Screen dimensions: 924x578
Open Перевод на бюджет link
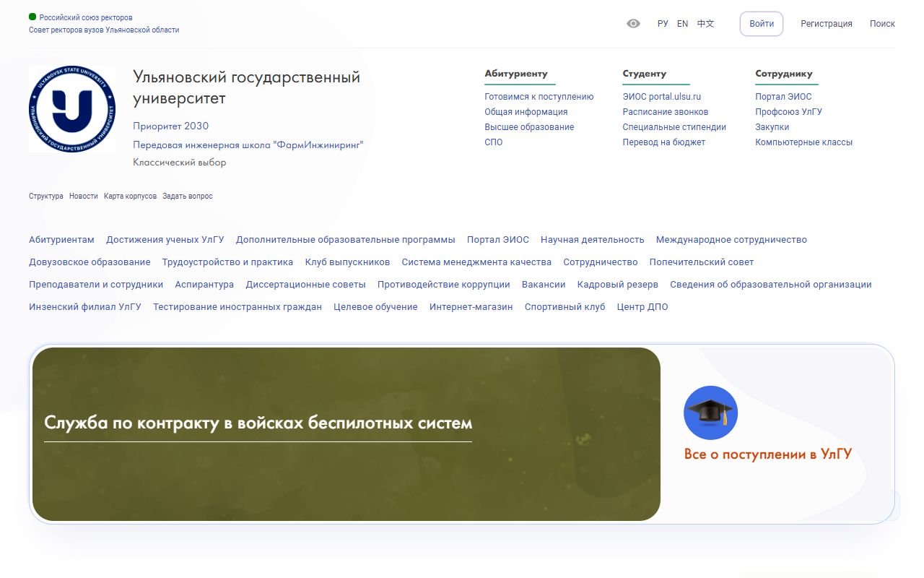[x=664, y=142]
